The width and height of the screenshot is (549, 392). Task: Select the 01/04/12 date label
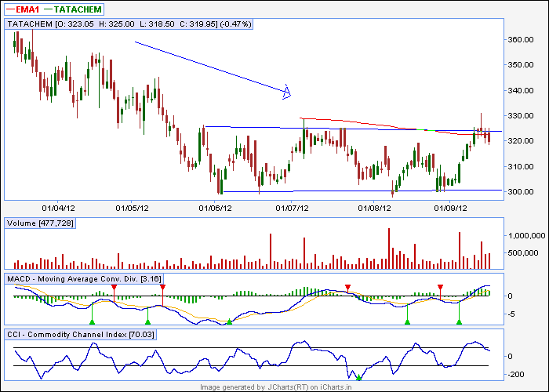(x=59, y=209)
